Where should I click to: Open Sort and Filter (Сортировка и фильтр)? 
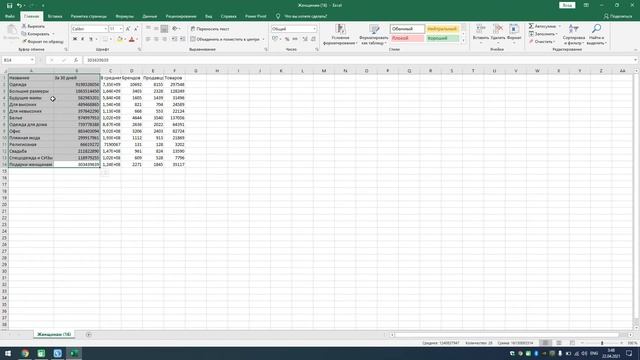pyautogui.click(x=573, y=34)
